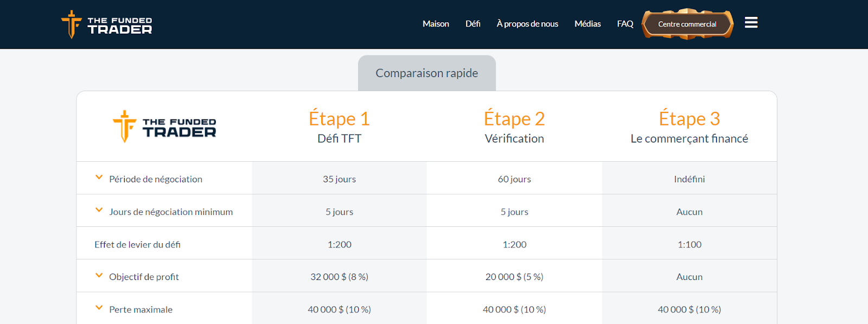Click The Funded Trader logo in header
868x324 pixels.
(106, 24)
